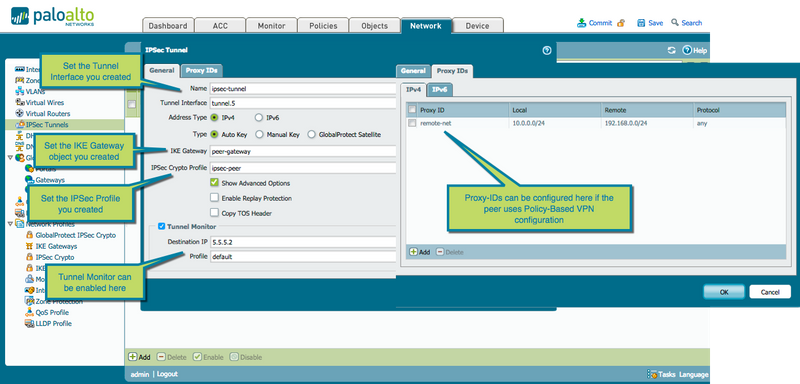Open Tasks icon in bottom bar
Viewport: 800px width, 384px height.
(652, 374)
